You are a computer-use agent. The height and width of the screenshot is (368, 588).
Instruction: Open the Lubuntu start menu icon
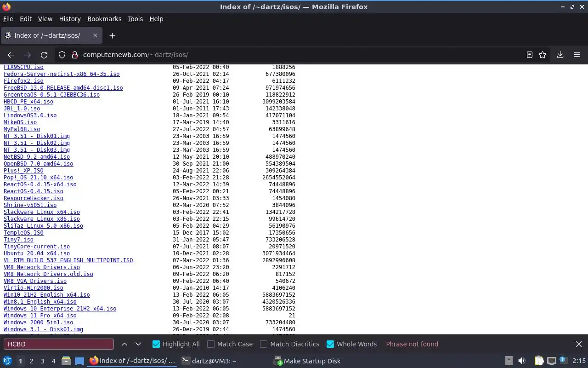pyautogui.click(x=7, y=361)
